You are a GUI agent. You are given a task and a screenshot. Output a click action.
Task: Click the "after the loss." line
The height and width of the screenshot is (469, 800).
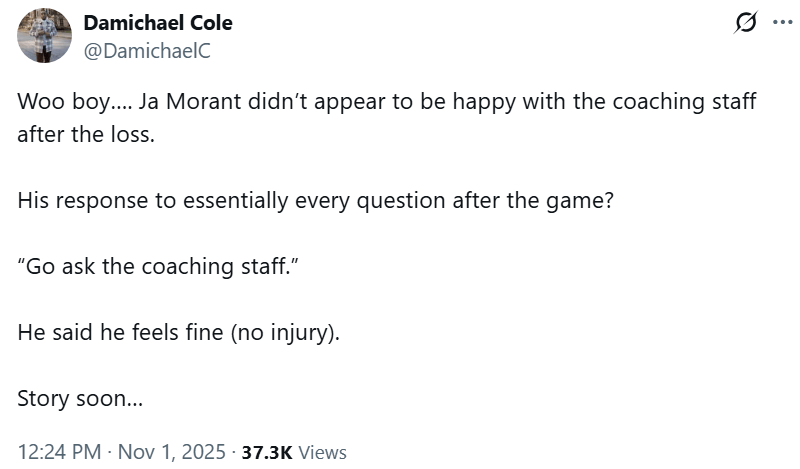(x=86, y=134)
